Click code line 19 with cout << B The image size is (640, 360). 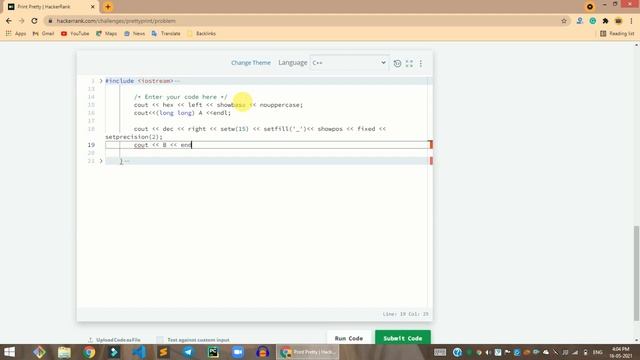(267, 145)
